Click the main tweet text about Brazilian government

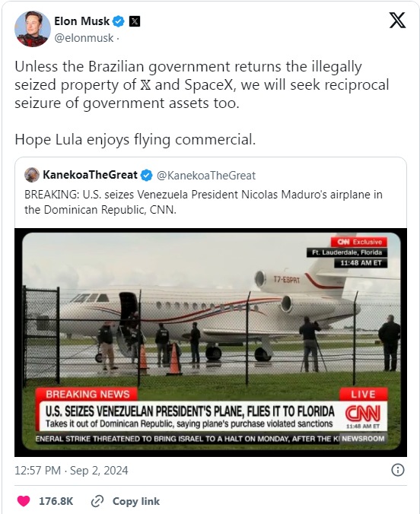(x=202, y=84)
